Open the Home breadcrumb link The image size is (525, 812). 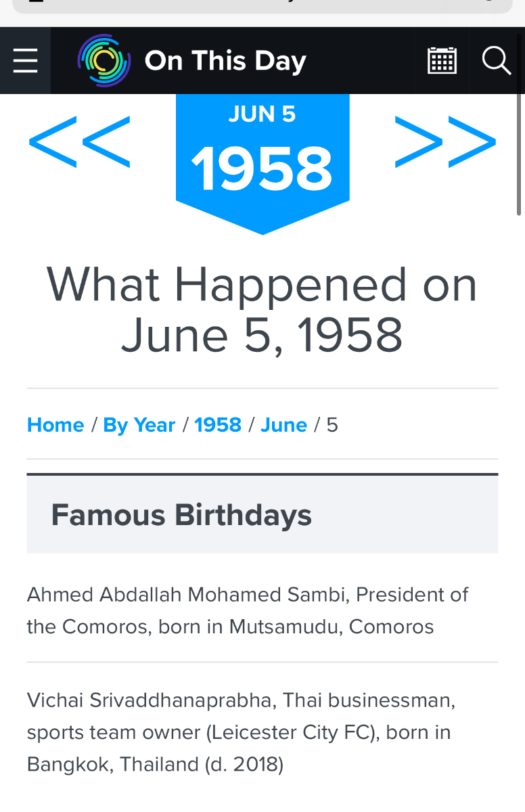55,425
